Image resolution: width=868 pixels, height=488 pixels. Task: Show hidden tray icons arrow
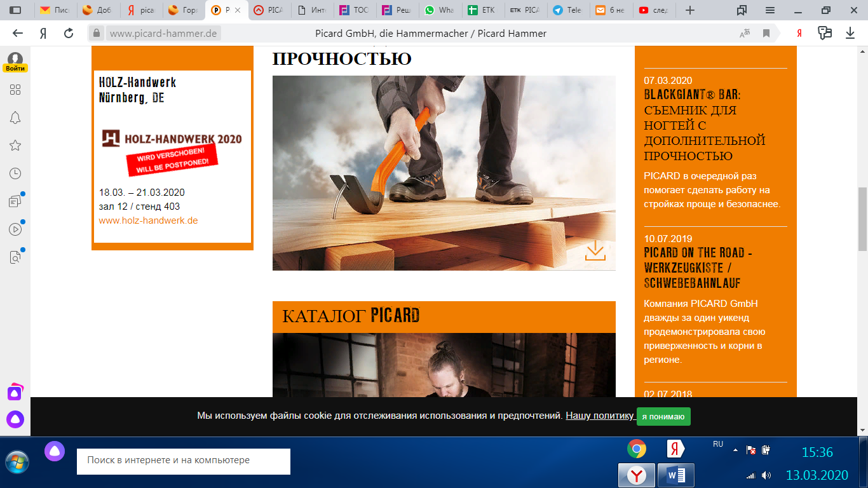(x=735, y=450)
